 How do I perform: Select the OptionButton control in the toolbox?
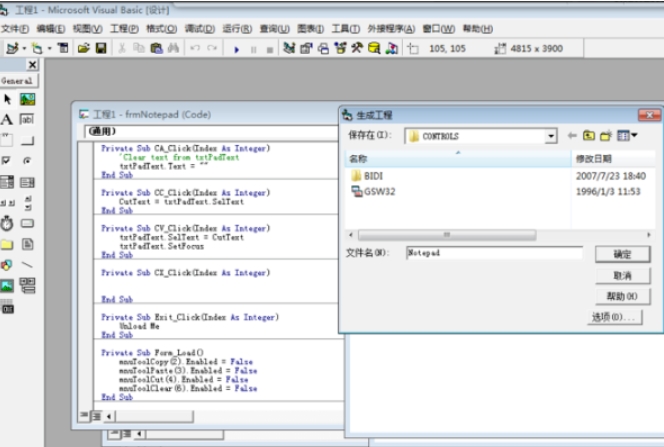pyautogui.click(x=27, y=160)
